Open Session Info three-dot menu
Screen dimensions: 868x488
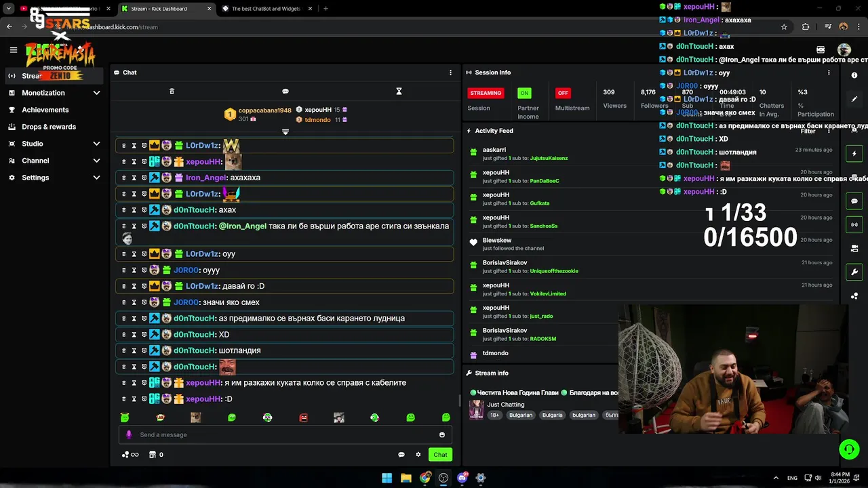click(829, 73)
